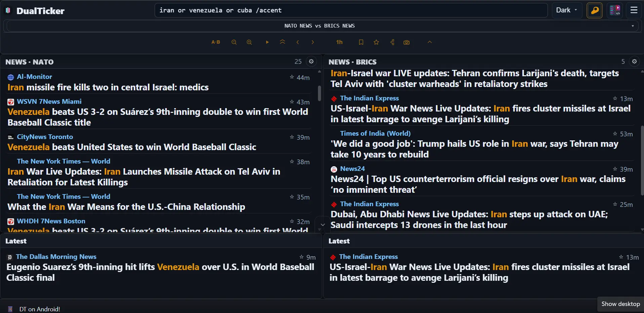Collapse the toolbar with the up chevron
644x313 pixels.
click(430, 42)
